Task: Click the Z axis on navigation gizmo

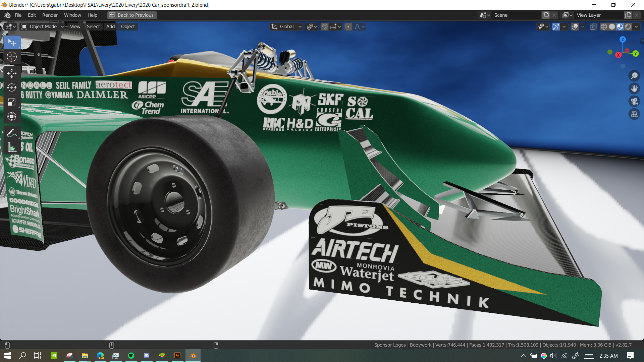Action: point(623,39)
